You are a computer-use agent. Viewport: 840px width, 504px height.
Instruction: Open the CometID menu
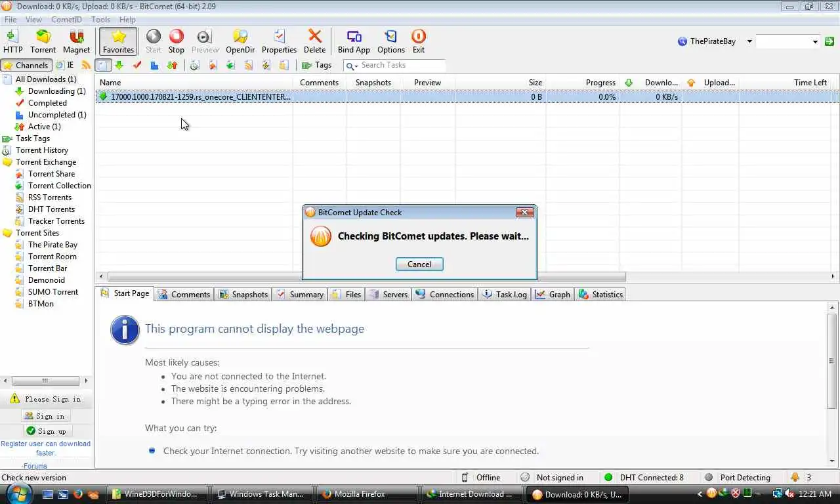(x=66, y=20)
